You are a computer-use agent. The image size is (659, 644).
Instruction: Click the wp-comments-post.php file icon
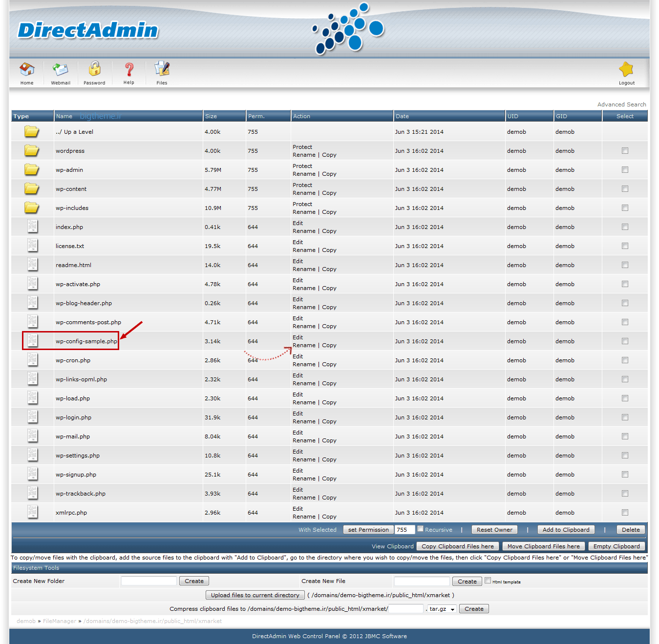click(x=32, y=322)
